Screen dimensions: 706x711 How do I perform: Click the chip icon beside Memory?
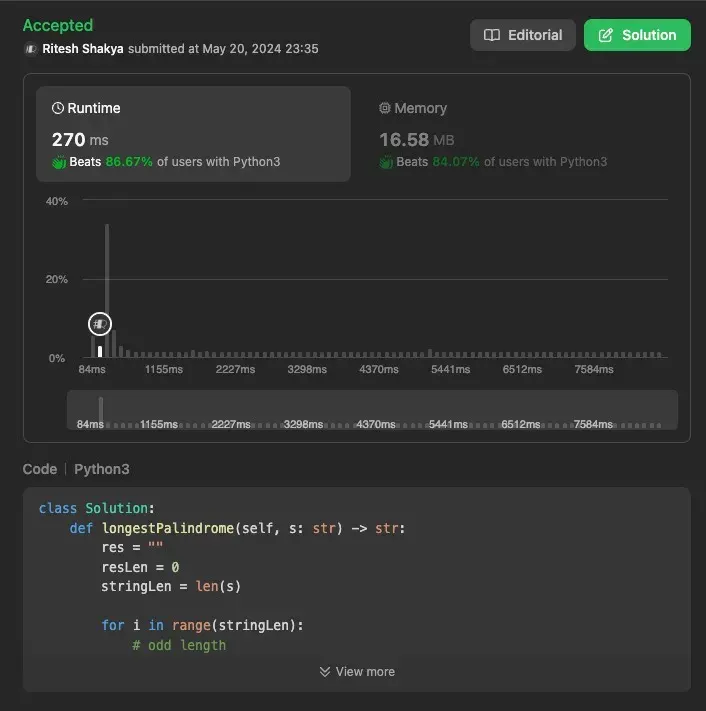coord(385,108)
